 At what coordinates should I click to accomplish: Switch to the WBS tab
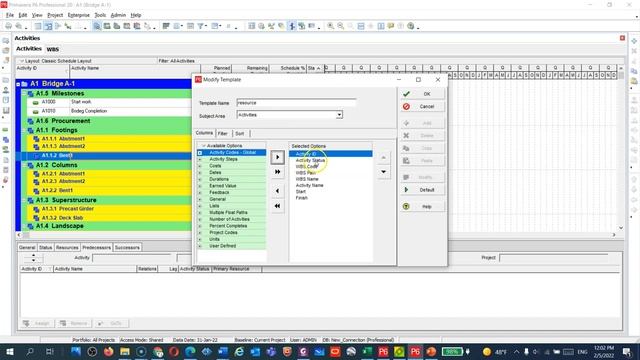tap(53, 49)
